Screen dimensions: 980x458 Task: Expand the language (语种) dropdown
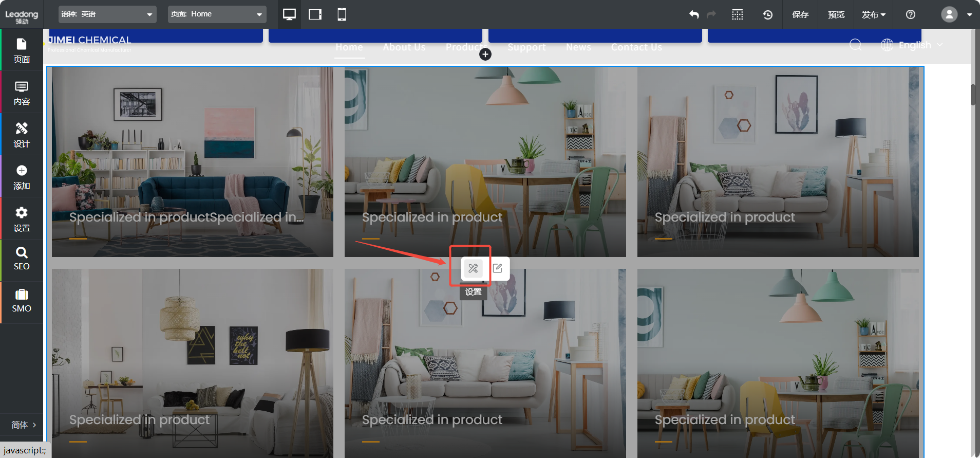pyautogui.click(x=107, y=14)
